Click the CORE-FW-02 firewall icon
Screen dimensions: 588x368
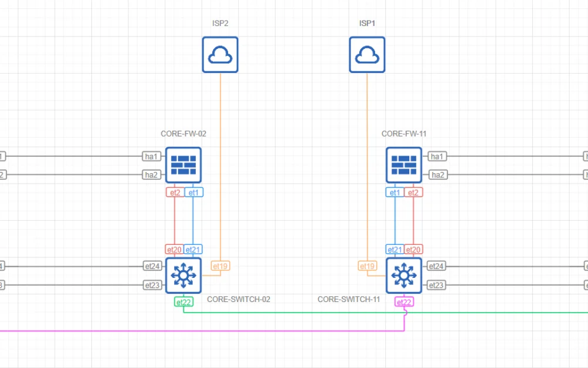point(183,165)
